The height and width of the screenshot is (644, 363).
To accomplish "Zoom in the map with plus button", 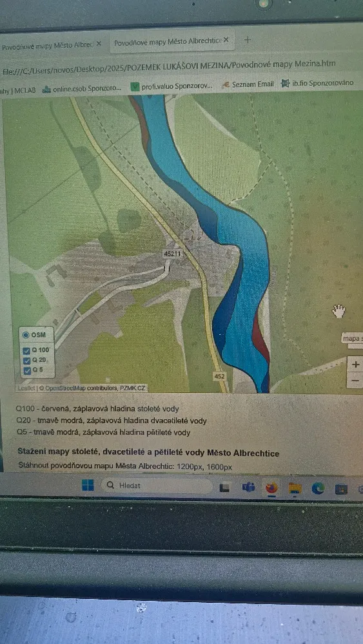I will pyautogui.click(x=356, y=365).
